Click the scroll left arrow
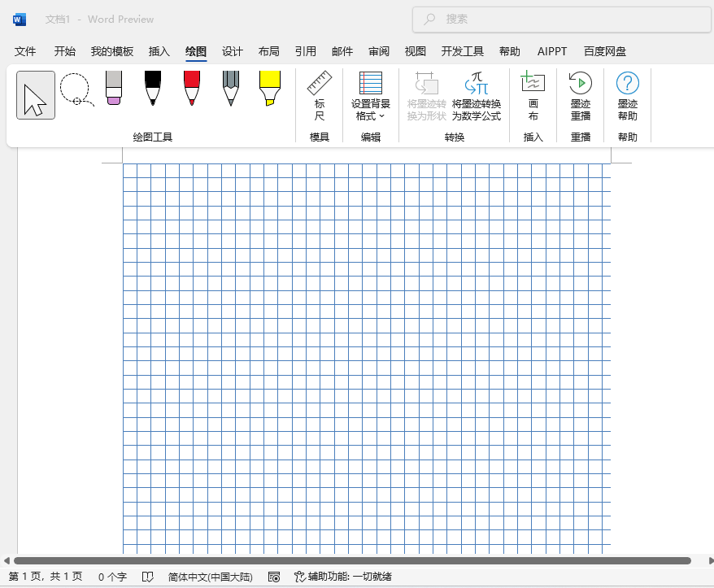The image size is (714, 588). pyautogui.click(x=7, y=560)
